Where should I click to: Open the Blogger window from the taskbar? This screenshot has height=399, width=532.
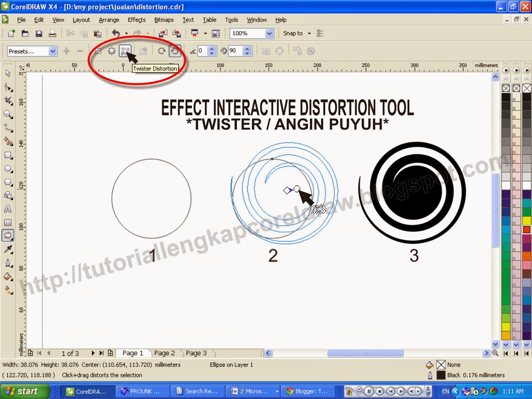pos(308,391)
